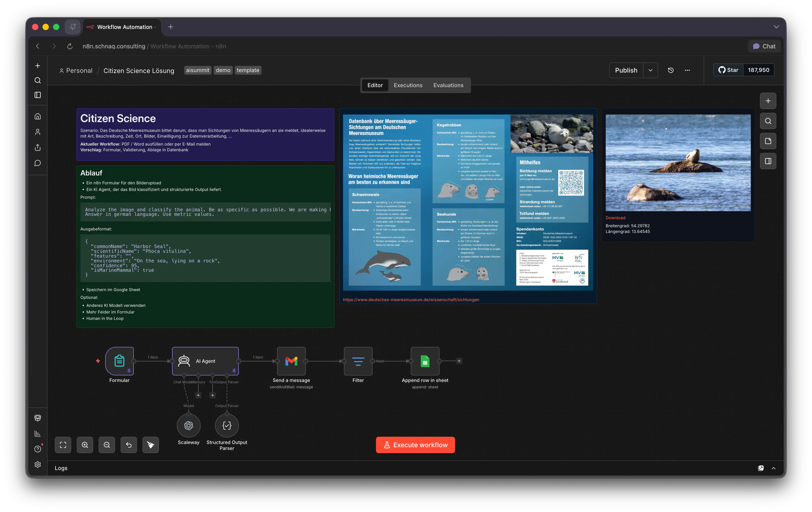Zoom in on the workflow canvas
Image resolution: width=812 pixels, height=512 pixels.
click(x=85, y=445)
